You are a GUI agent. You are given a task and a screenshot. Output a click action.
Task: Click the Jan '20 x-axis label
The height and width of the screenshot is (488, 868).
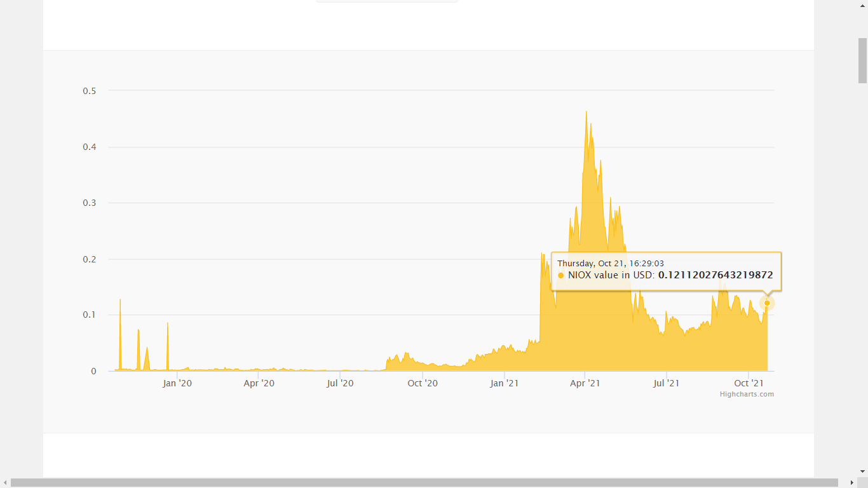(177, 383)
